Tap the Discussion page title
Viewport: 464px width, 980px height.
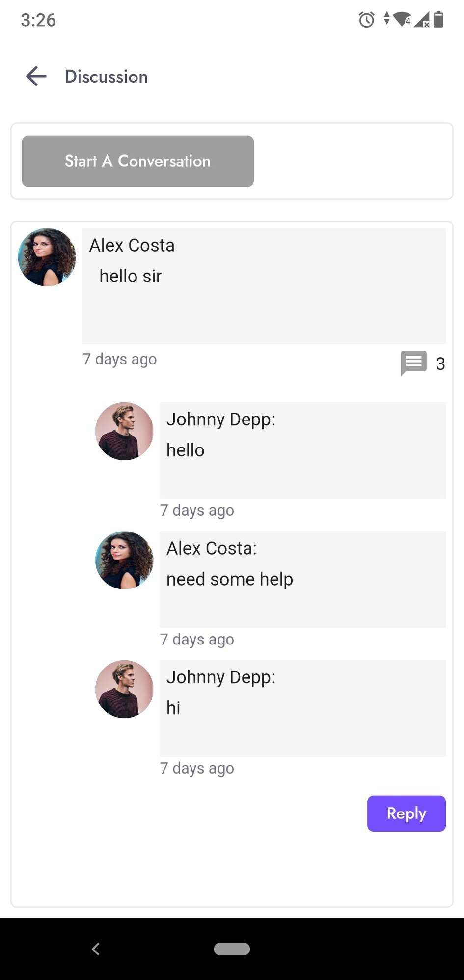106,77
